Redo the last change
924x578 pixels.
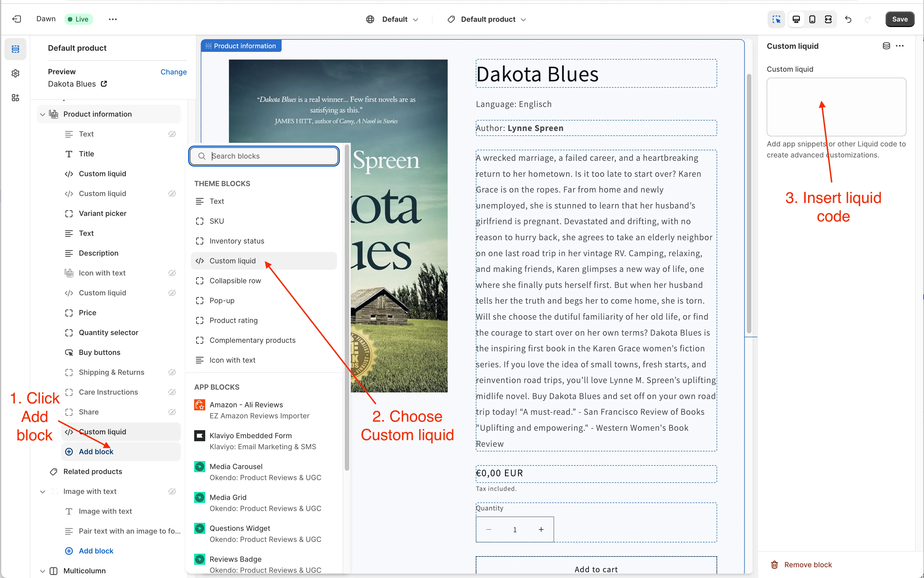pyautogui.click(x=868, y=19)
